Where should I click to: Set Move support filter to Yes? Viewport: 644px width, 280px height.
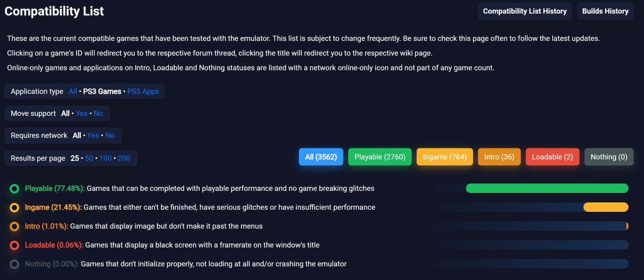[x=82, y=113]
